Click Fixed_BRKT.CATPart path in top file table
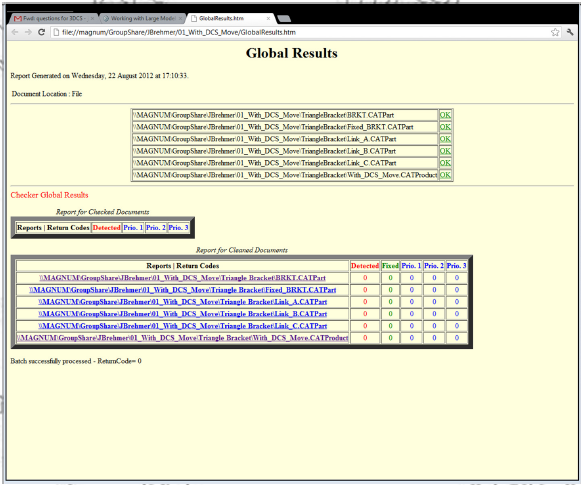This screenshot has width=581, height=485. pyautogui.click(x=273, y=127)
